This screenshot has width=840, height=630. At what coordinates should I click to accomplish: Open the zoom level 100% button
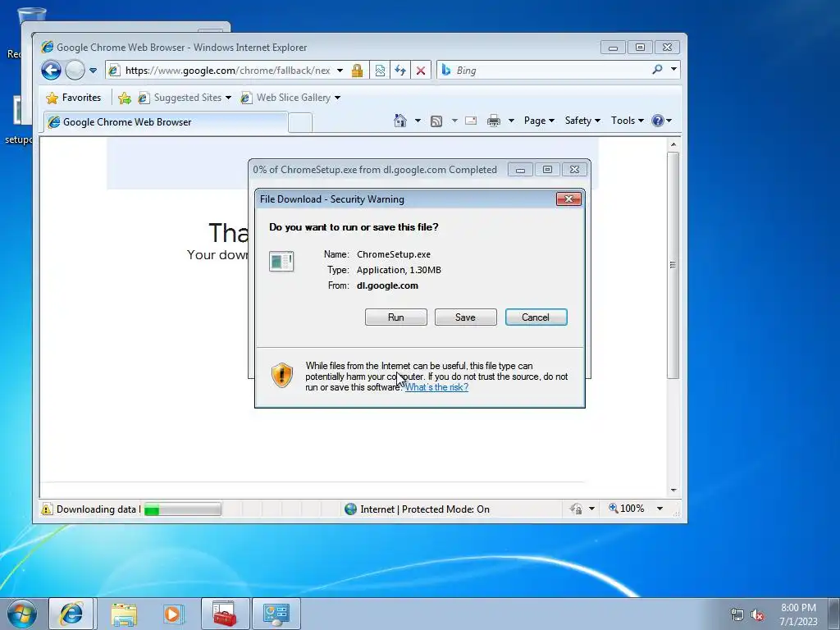coord(626,509)
